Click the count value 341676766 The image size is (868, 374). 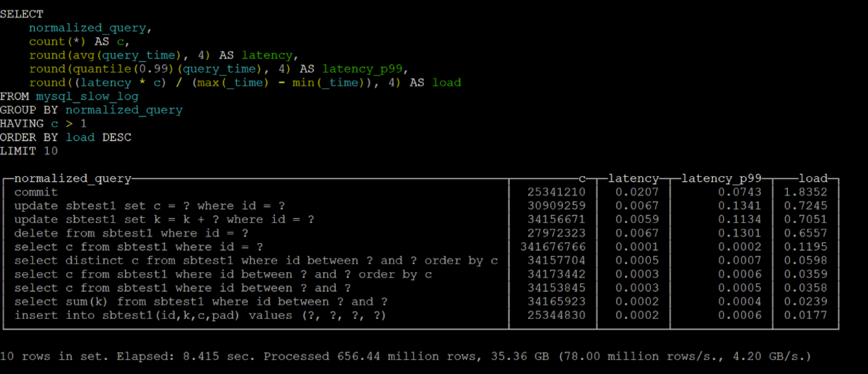pyautogui.click(x=553, y=247)
